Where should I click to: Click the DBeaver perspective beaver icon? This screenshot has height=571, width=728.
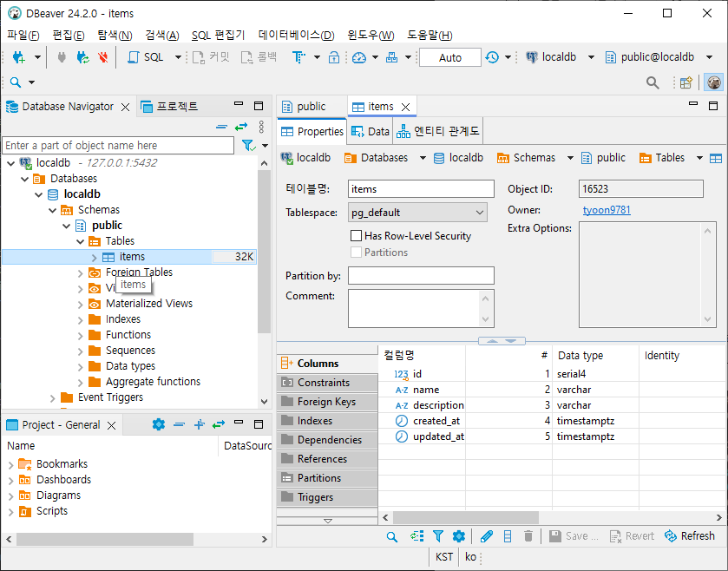tap(714, 82)
